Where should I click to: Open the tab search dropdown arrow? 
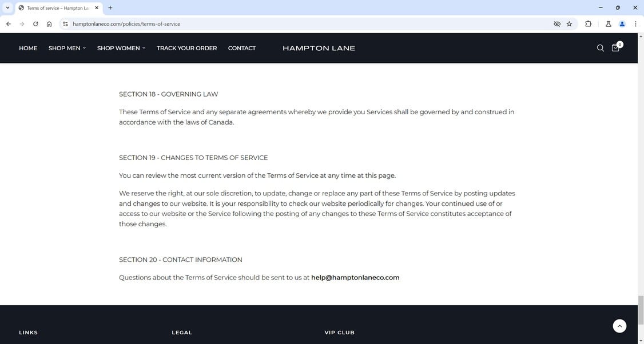pyautogui.click(x=7, y=8)
